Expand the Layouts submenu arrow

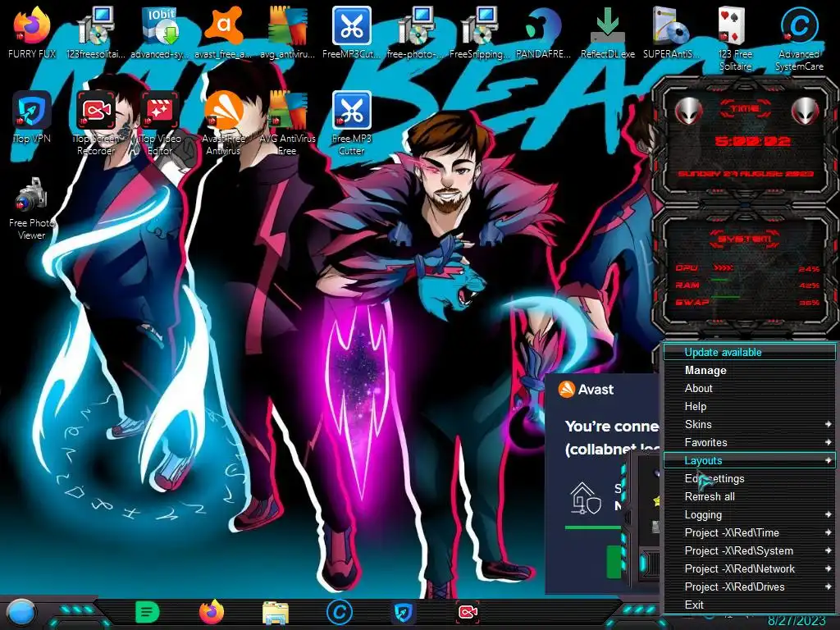pos(829,460)
